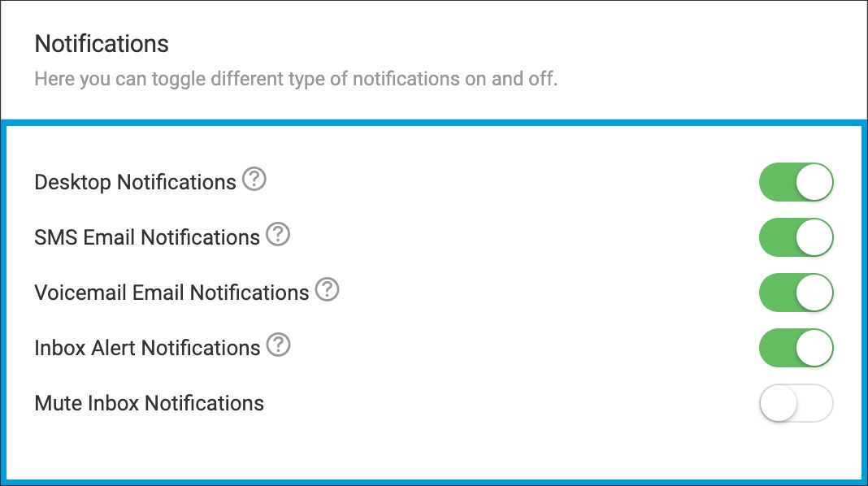868x486 pixels.
Task: Turn off SMS Email Notifications switch
Action: click(796, 237)
